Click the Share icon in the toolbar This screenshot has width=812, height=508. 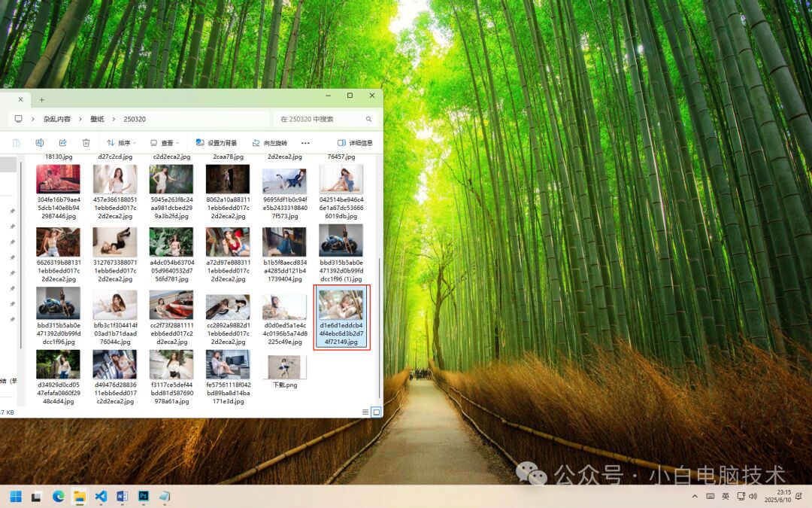(x=62, y=142)
